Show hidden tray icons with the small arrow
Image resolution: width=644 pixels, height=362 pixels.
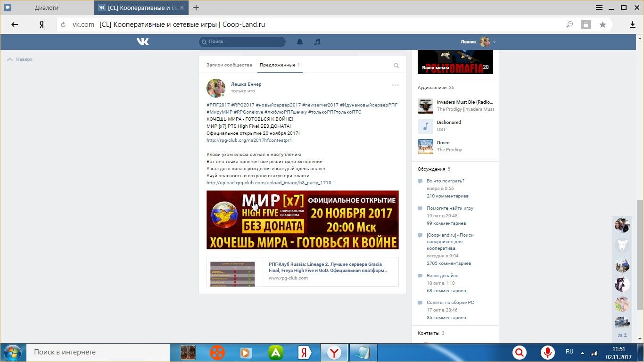(x=582, y=353)
